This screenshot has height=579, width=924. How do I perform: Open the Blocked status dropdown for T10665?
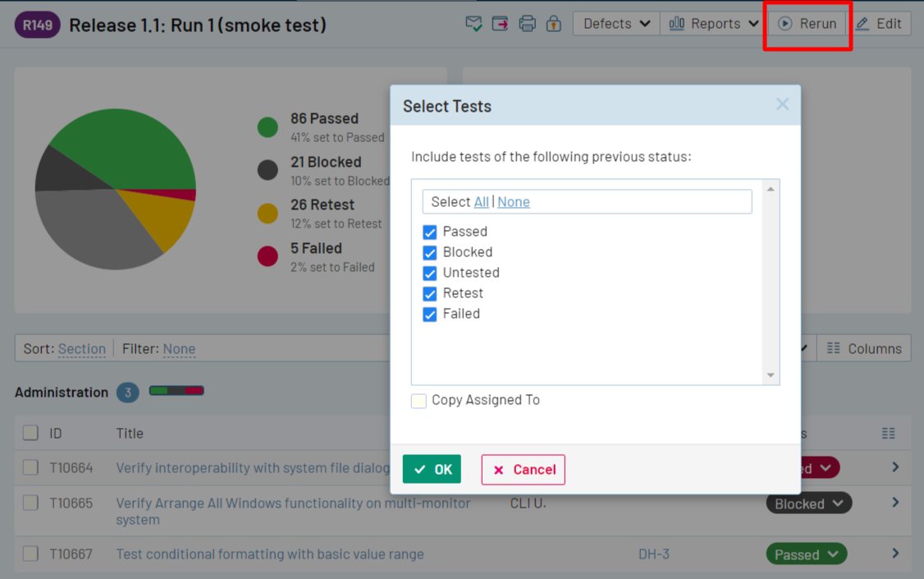pos(808,503)
